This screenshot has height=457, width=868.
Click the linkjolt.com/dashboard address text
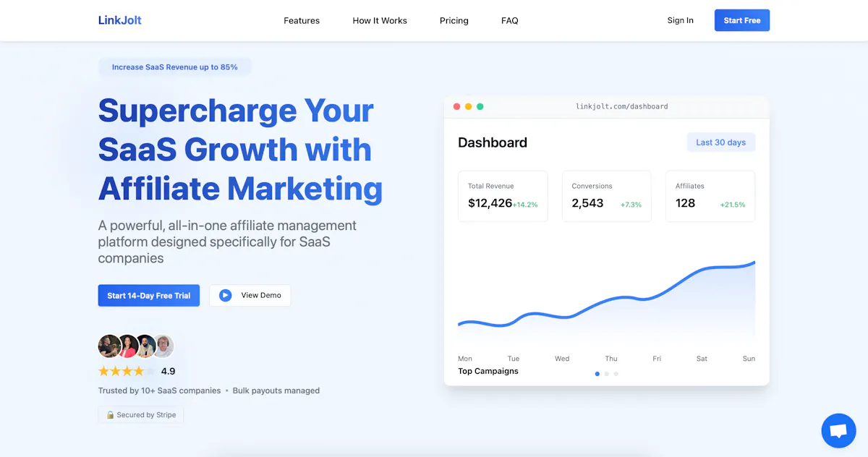click(x=622, y=106)
